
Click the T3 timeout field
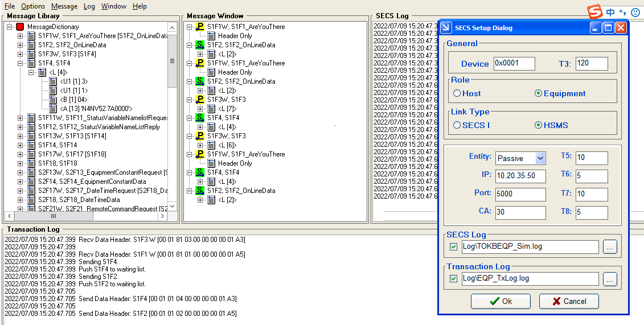point(592,63)
